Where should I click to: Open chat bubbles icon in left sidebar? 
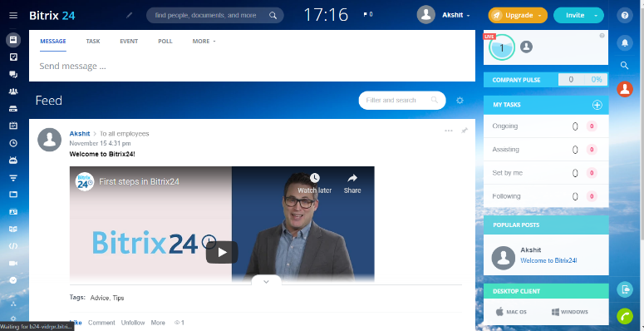tap(13, 74)
